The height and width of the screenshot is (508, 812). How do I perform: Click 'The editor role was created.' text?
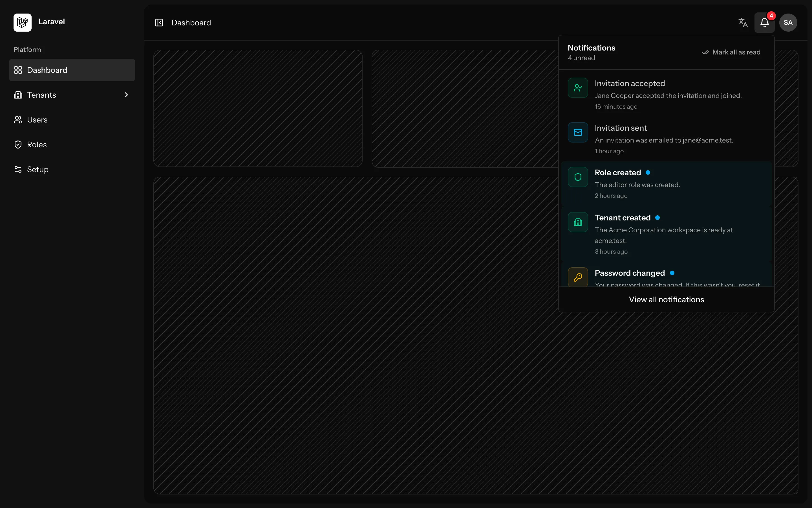point(637,185)
